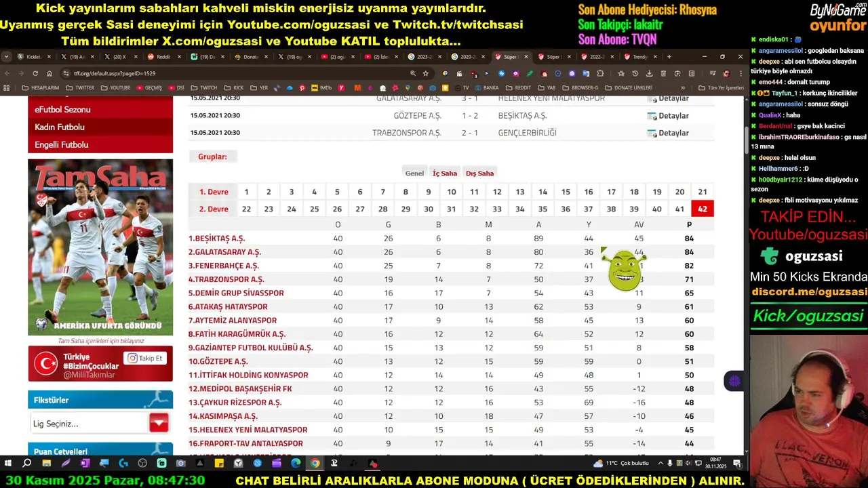Select week 35 in 2. Devre

point(542,209)
